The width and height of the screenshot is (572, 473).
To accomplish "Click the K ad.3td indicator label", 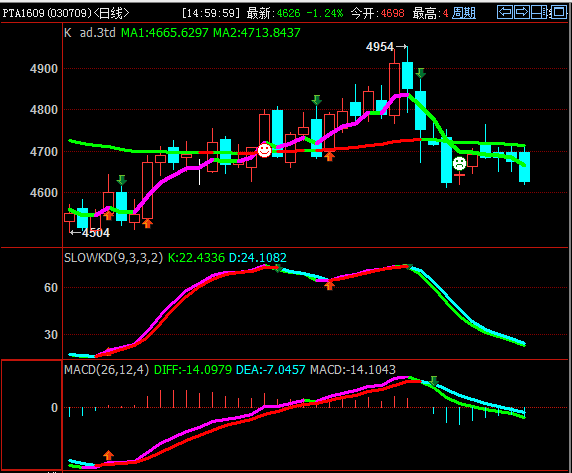I will pos(90,33).
